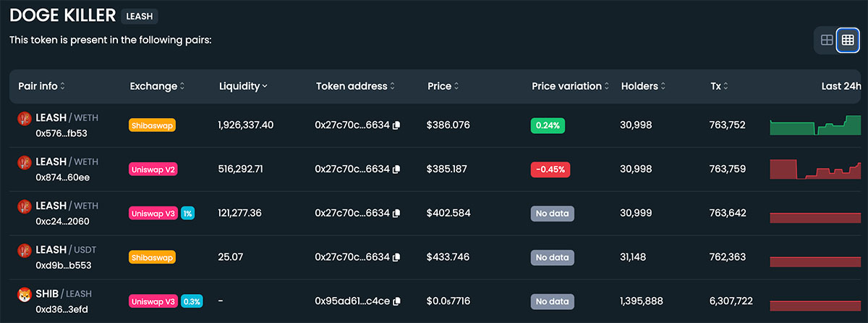This screenshot has height=323, width=868.
Task: Click LEASH logo in the 0x874...60ee row
Action: click(x=24, y=162)
